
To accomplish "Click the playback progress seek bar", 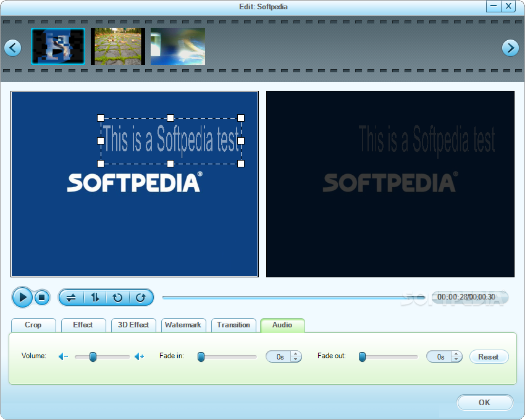I will (x=294, y=298).
